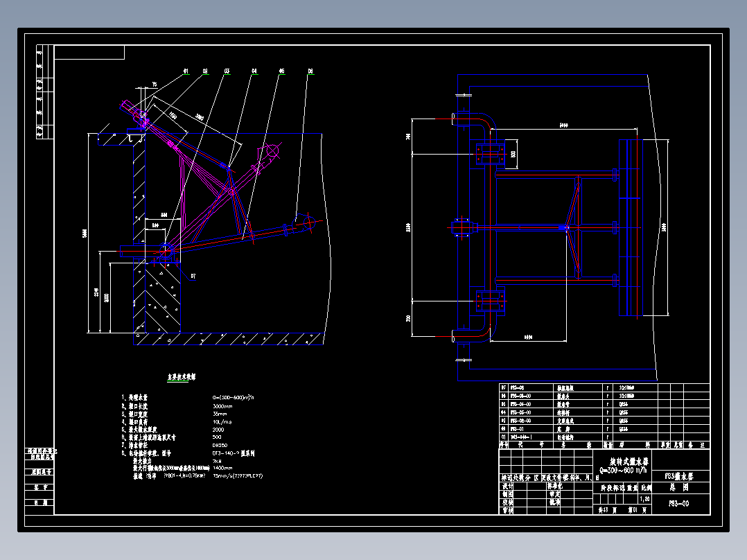
Task: Select the upper bearing block in plan view
Action: click(x=490, y=154)
